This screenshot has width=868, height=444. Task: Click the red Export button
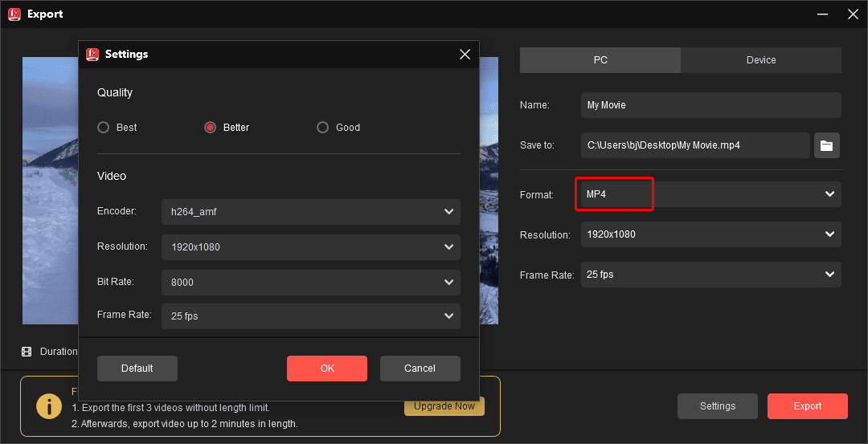tap(808, 406)
